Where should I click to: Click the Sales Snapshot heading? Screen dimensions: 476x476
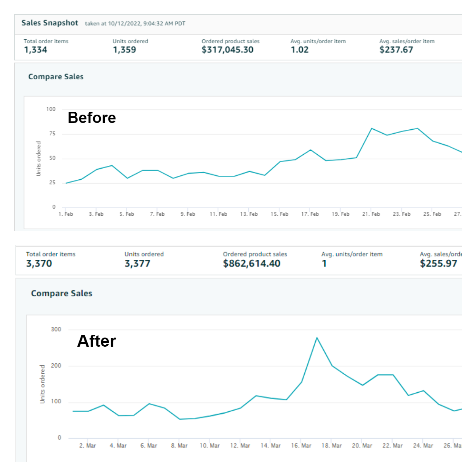(50, 23)
